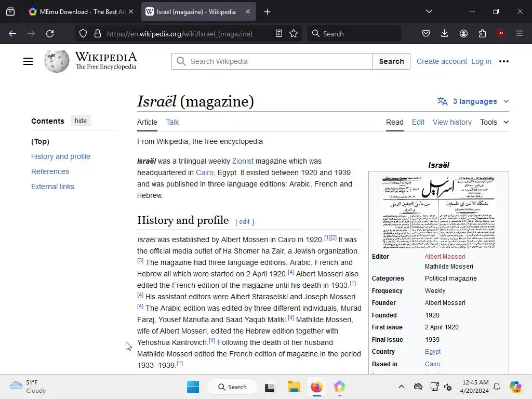Open the Edit tab
The height and width of the screenshot is (399, 532).
(x=418, y=122)
